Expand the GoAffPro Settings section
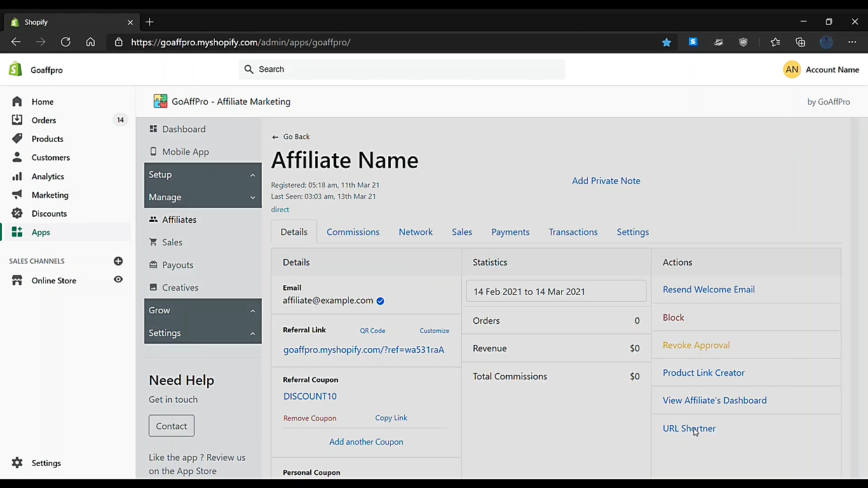This screenshot has height=488, width=868. click(x=203, y=333)
